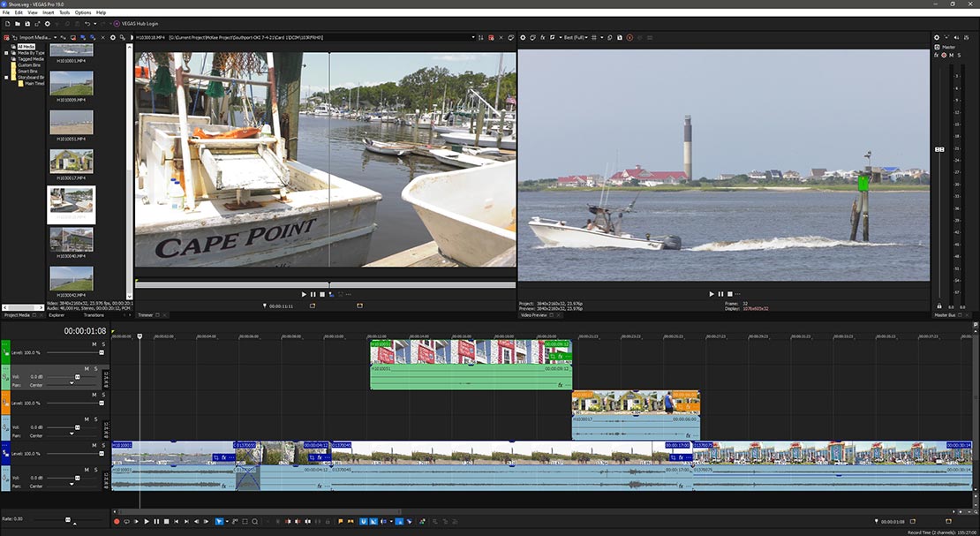This screenshot has width=980, height=536.
Task: Click the Master bus fx icon
Action: [x=936, y=55]
